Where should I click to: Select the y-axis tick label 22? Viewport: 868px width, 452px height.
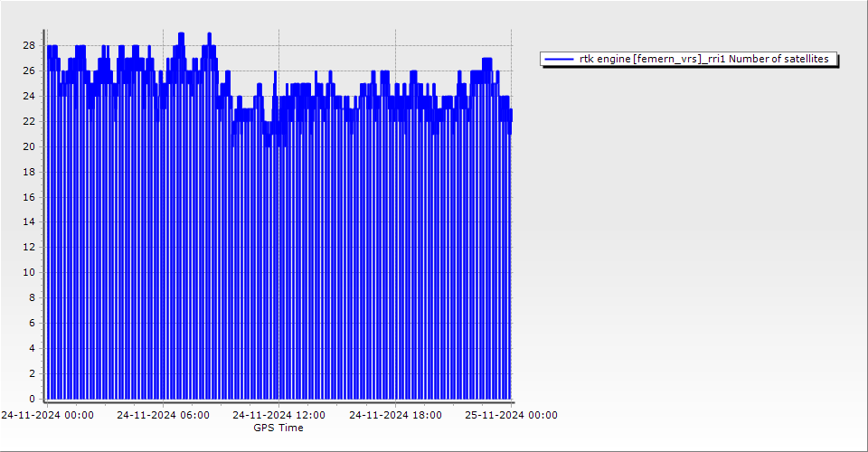click(29, 121)
